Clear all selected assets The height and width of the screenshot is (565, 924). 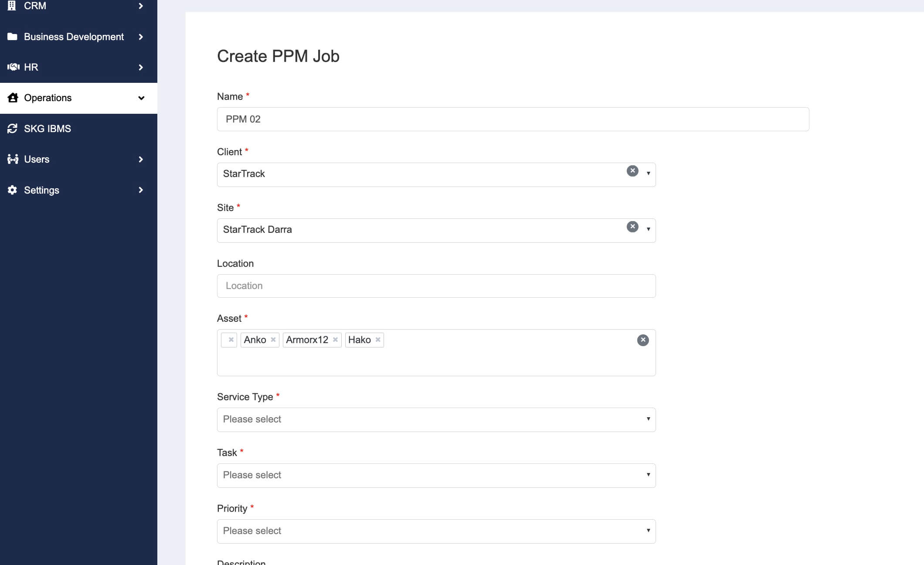coord(643,340)
